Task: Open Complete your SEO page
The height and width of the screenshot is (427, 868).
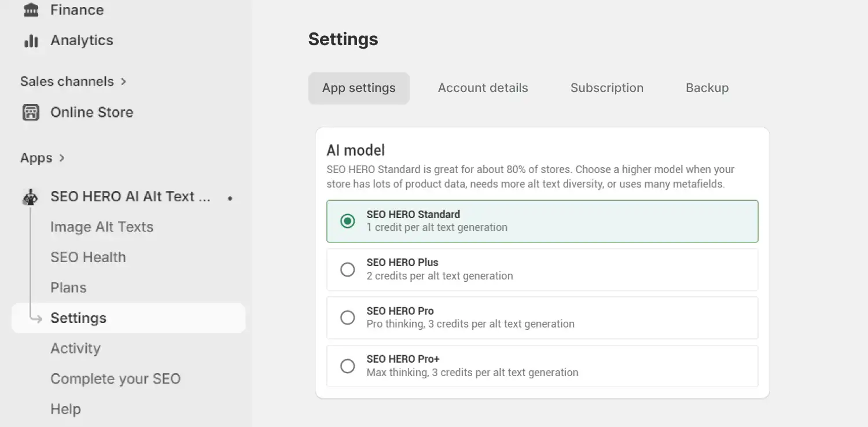Action: pyautogui.click(x=116, y=379)
